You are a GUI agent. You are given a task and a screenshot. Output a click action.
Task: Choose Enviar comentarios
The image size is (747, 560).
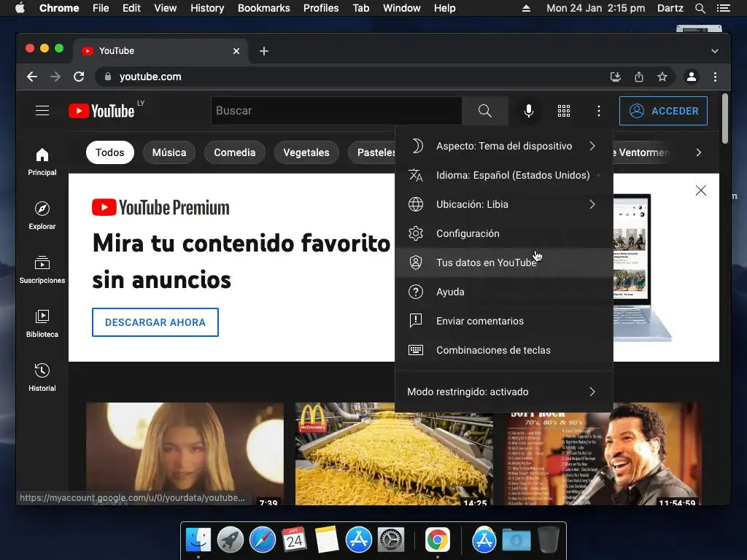pos(504,321)
